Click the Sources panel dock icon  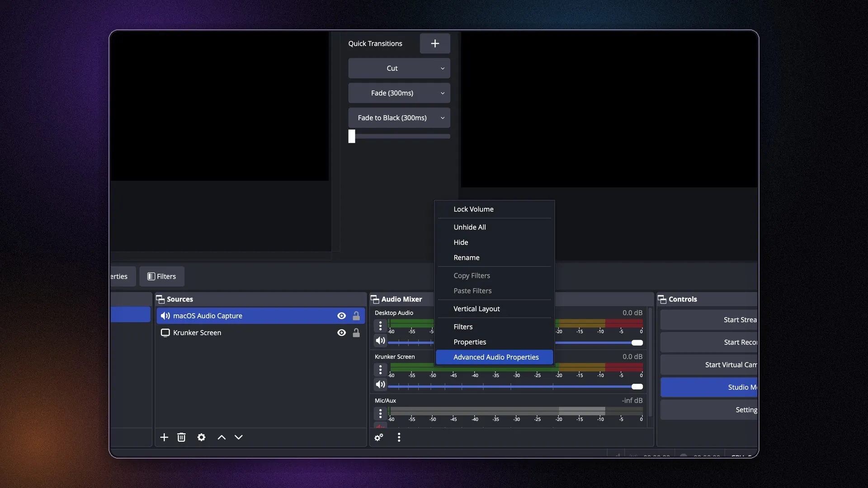pos(160,300)
